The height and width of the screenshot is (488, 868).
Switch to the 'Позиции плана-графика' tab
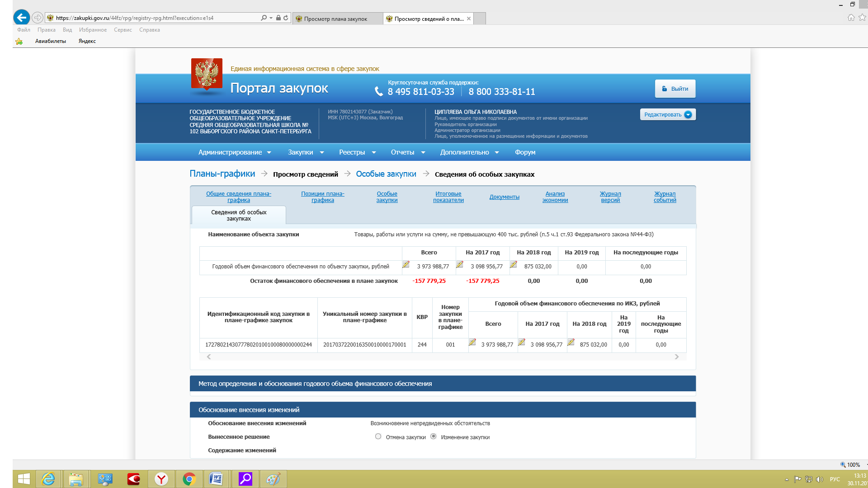(x=322, y=197)
